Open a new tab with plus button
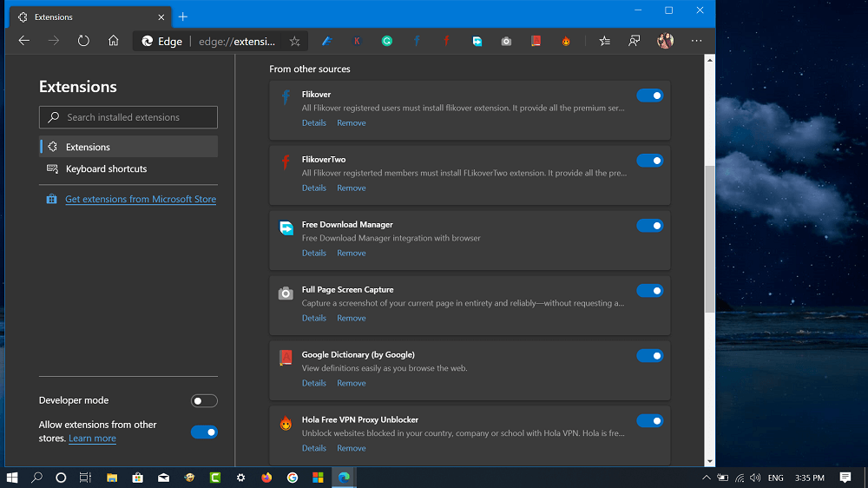Screen dimensions: 868x488 tap(182, 16)
